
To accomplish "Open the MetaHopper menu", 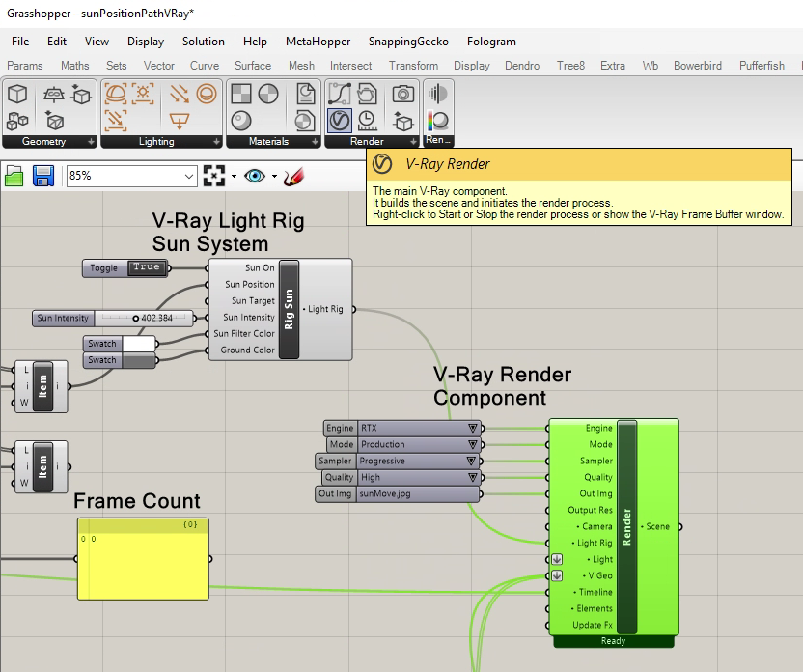I will 318,42.
